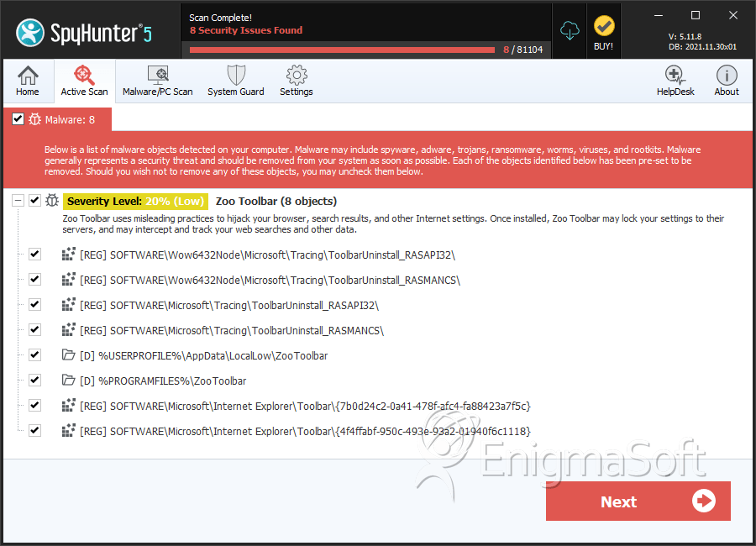
Task: Select the ToolbarUninstall_RASAPI32 Wow6432Node registry entry
Action: tap(268, 255)
